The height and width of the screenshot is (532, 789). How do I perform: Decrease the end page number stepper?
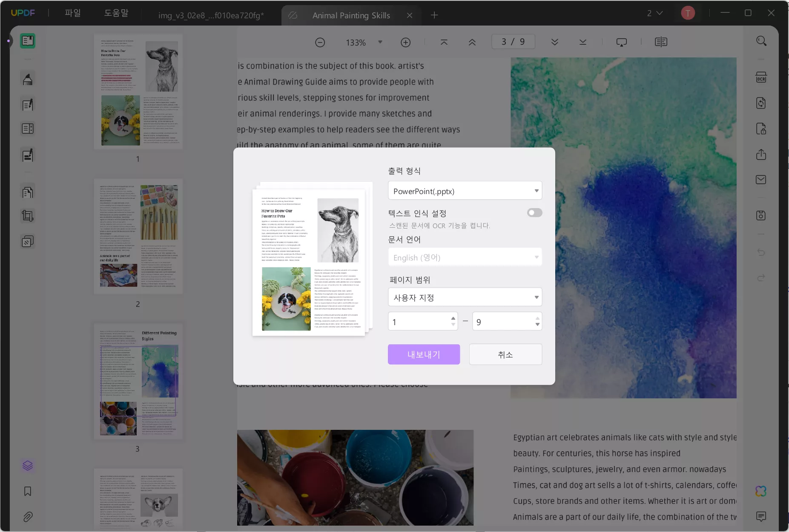point(537,325)
